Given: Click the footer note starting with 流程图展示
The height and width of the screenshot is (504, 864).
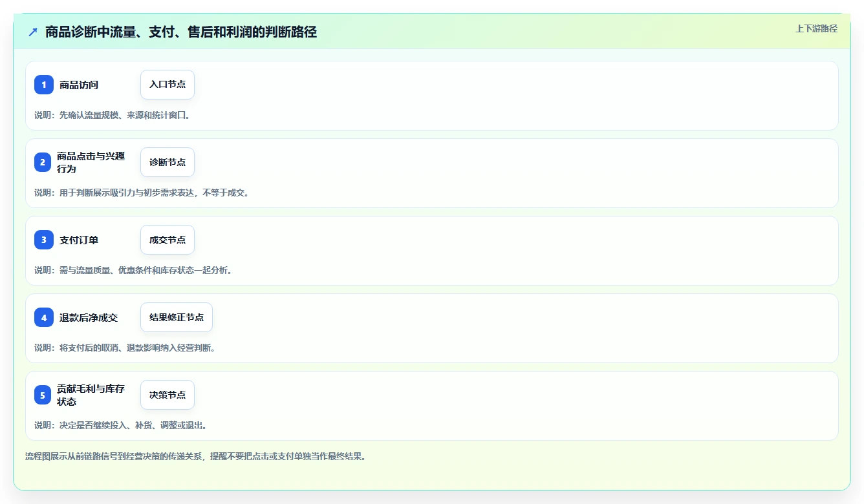Looking at the screenshot, I should (196, 456).
